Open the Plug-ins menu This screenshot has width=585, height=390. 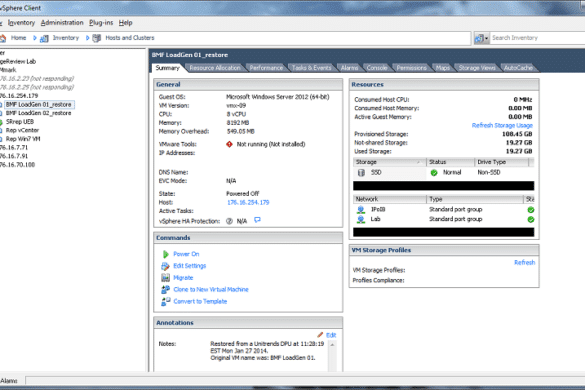click(101, 23)
